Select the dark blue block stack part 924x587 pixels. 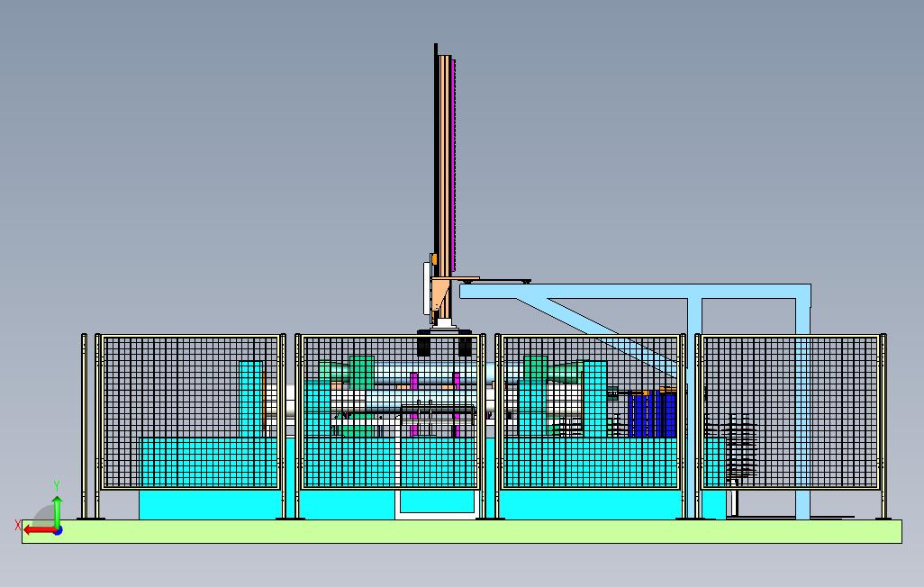(x=652, y=413)
